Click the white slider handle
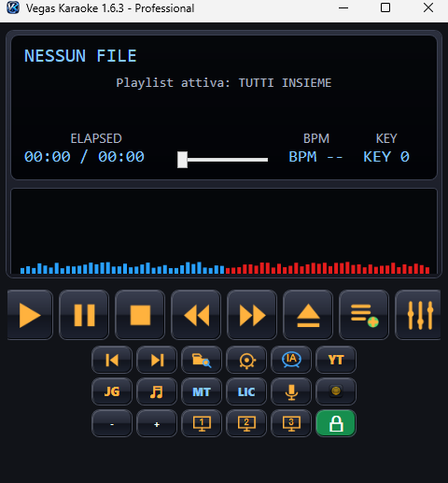448x483 pixels. [182, 160]
